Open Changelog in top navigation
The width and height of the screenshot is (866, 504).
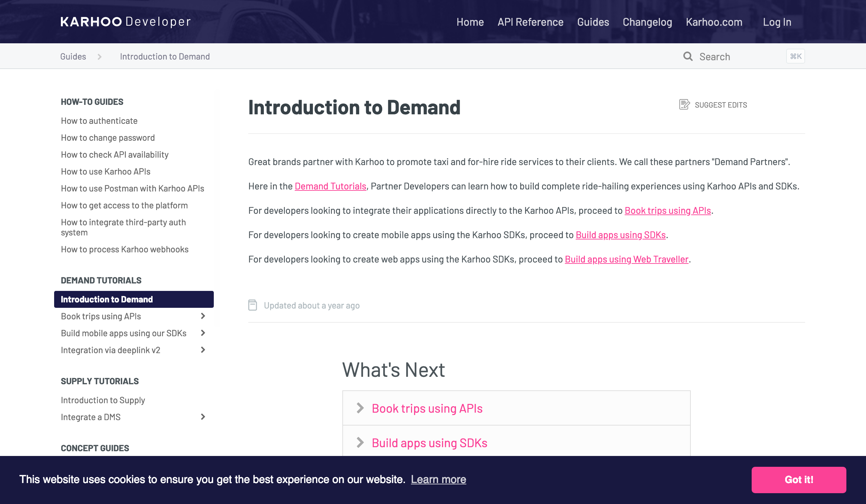(647, 22)
